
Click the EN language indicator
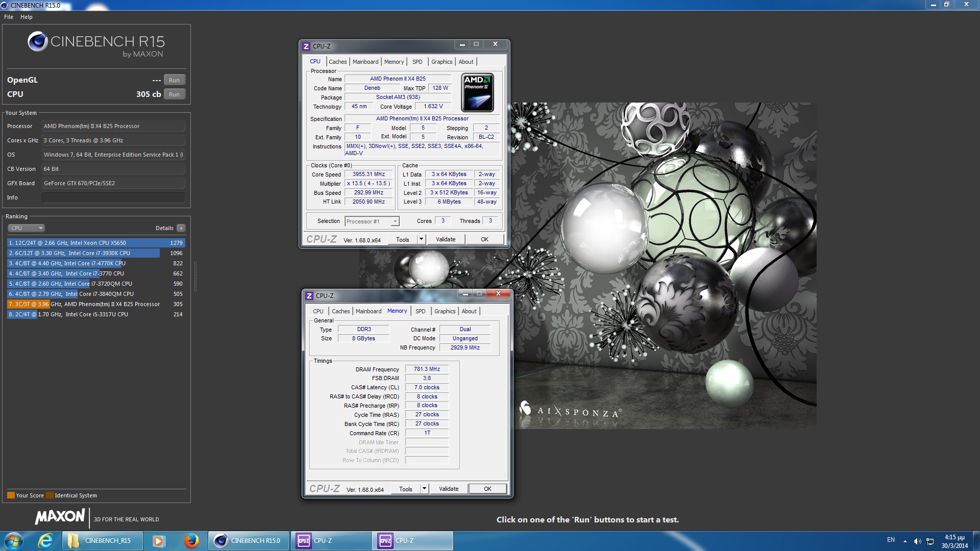pos(891,540)
